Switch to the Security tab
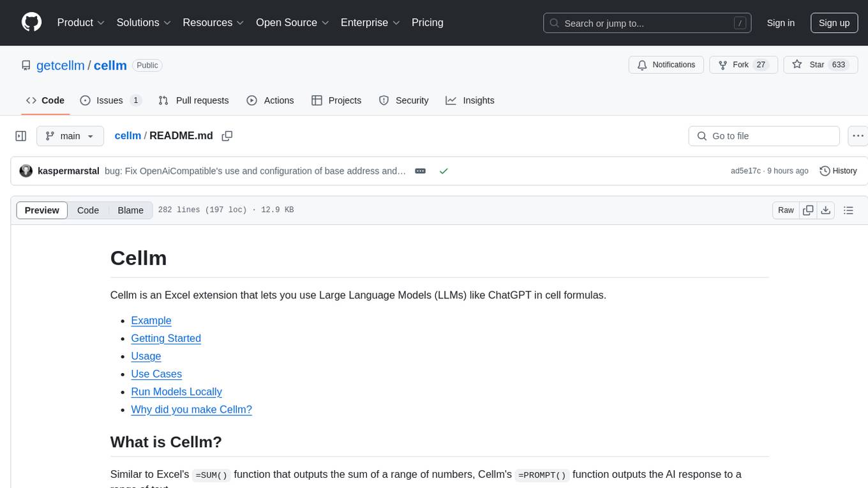Image resolution: width=868 pixels, height=488 pixels. coord(403,100)
